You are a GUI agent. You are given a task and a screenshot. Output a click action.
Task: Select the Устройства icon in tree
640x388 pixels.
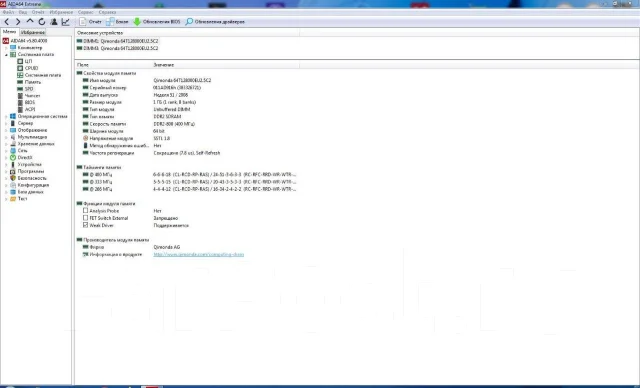click(13, 164)
